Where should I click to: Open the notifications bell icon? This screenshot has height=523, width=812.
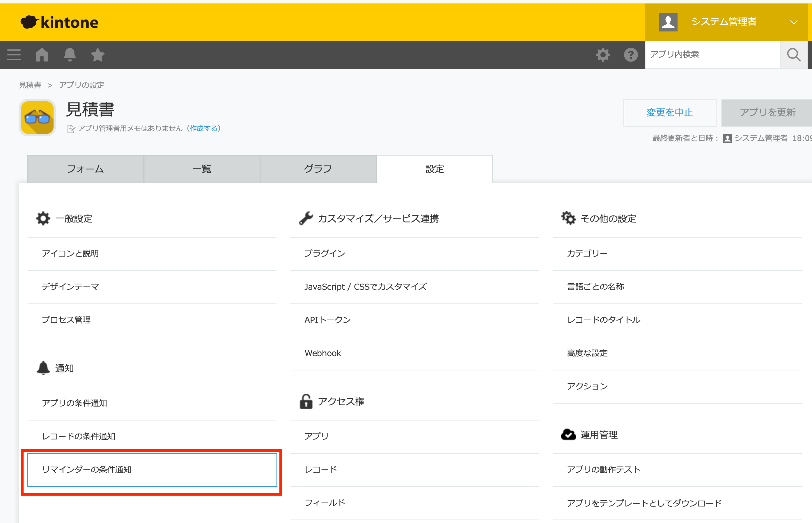coord(70,55)
